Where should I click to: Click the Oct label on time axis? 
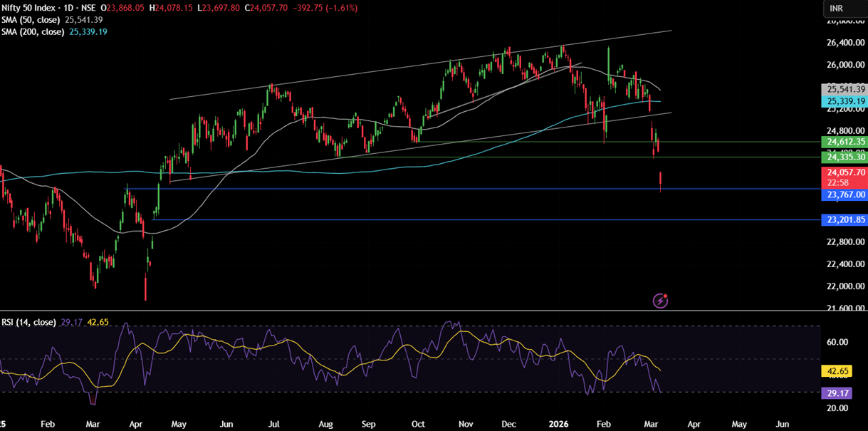(x=418, y=424)
